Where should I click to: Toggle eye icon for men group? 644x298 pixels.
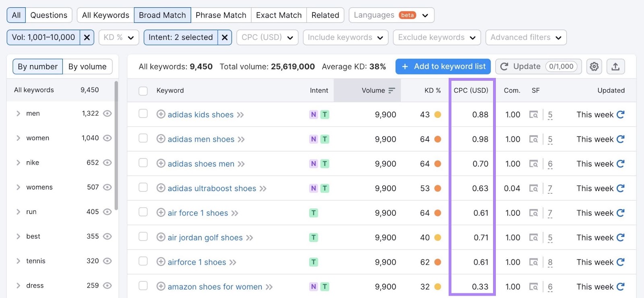[107, 113]
